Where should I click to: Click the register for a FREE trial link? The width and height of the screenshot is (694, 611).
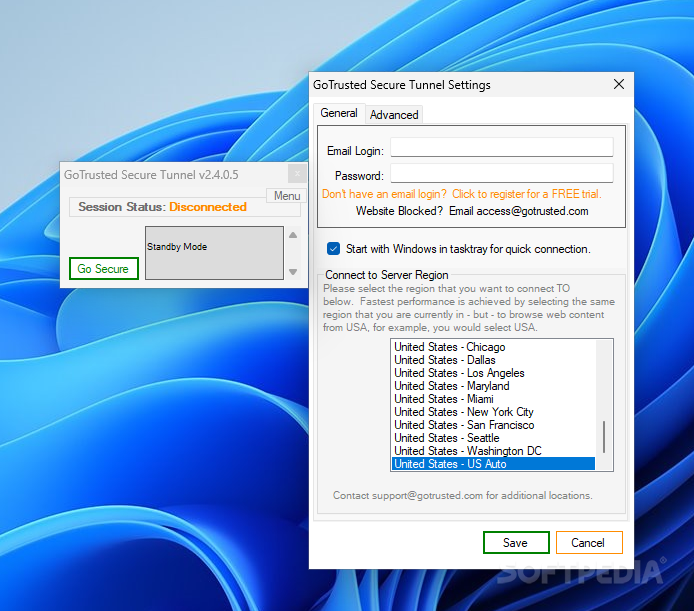[461, 194]
